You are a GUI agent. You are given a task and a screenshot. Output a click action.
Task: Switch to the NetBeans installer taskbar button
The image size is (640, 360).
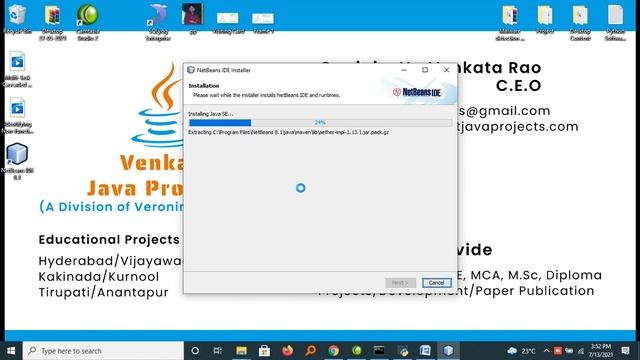click(448, 351)
